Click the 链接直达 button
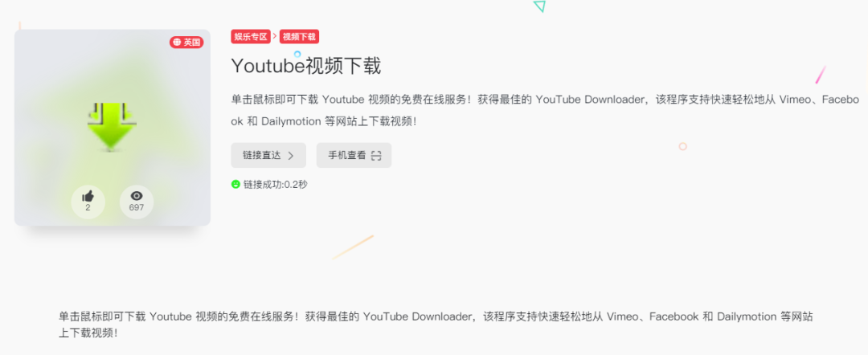Screen dimensions: 868x355 coord(268,155)
